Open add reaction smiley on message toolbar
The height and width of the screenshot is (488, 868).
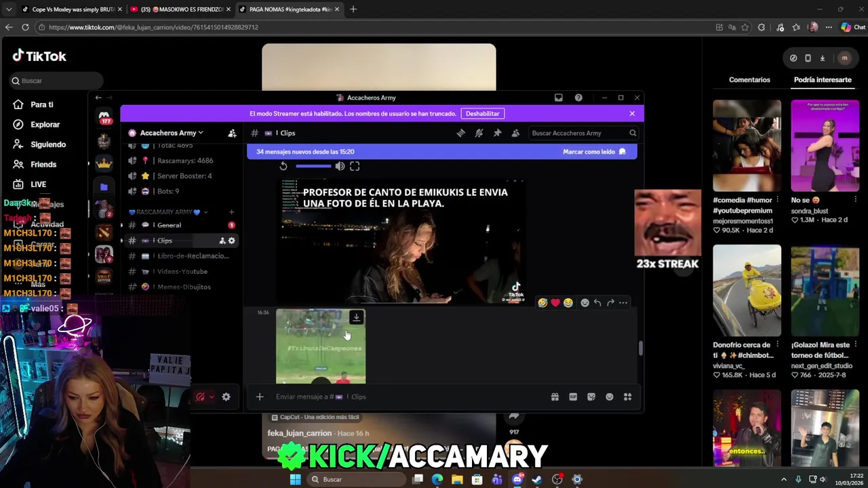pyautogui.click(x=585, y=303)
